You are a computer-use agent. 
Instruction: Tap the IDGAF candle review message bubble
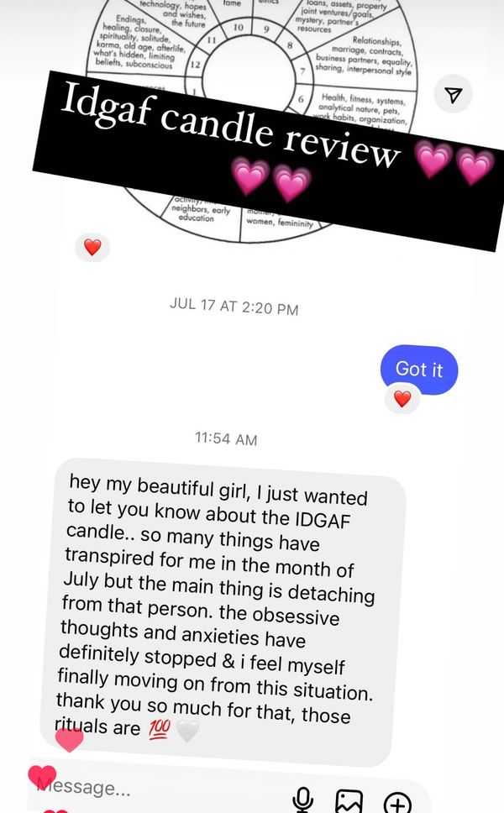(222, 611)
